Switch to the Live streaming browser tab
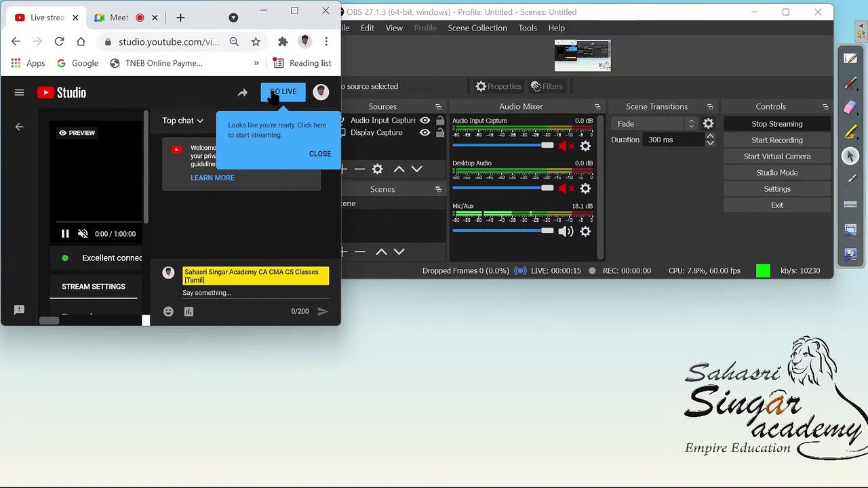This screenshot has width=868, height=488. 47,18
